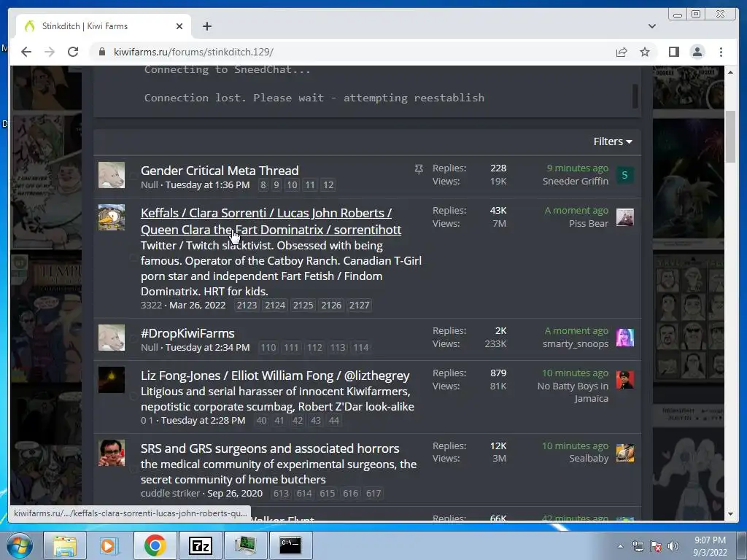Click username Sealbaby
This screenshot has height=560, width=747.
(589, 458)
